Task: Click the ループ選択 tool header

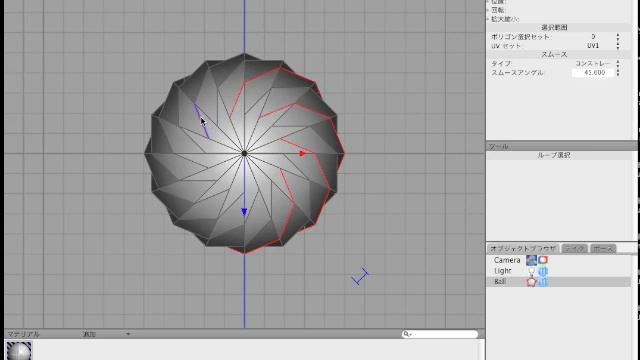Action: (554, 156)
